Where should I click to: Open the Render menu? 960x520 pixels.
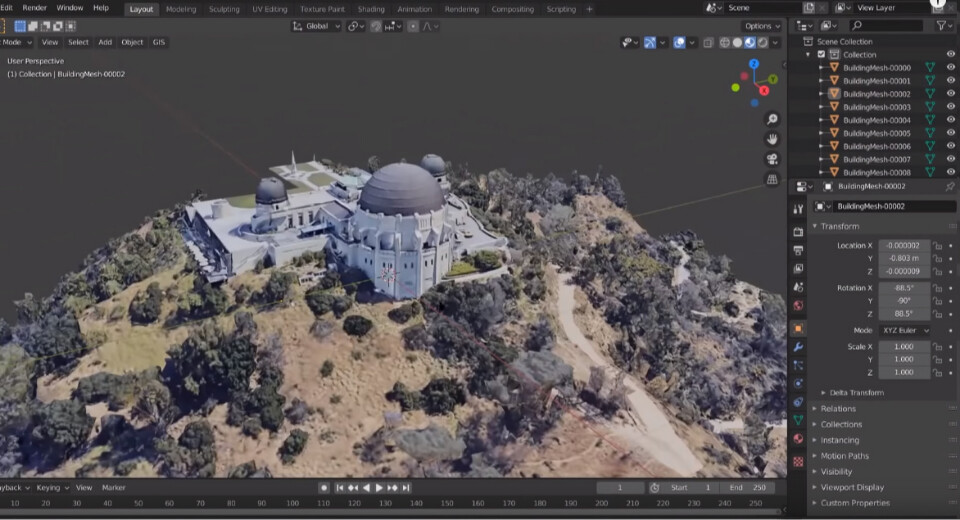pyautogui.click(x=34, y=8)
